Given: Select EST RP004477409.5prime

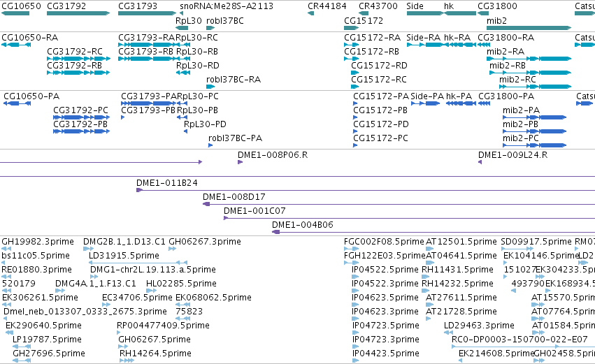Looking at the screenshot, I should (163, 326).
